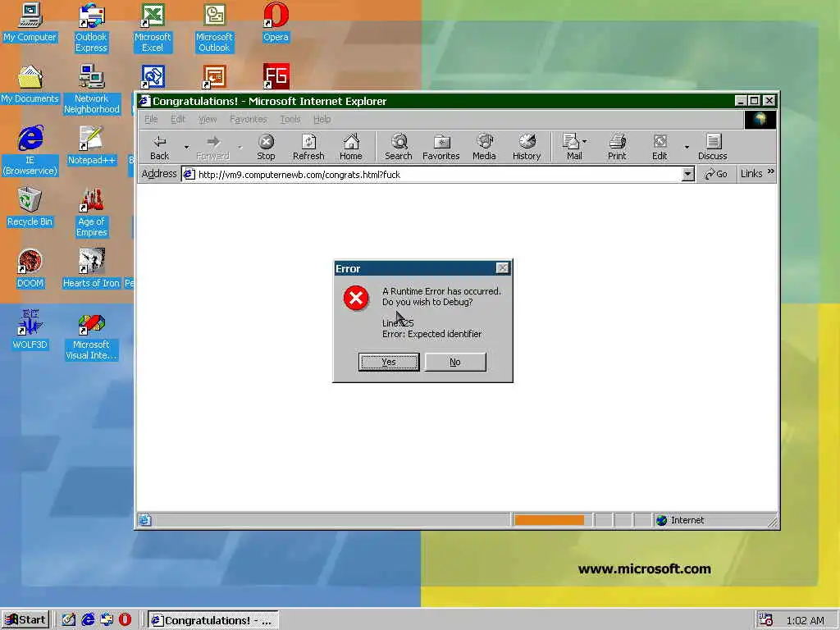Open the Mail button dropdown arrow

point(584,141)
